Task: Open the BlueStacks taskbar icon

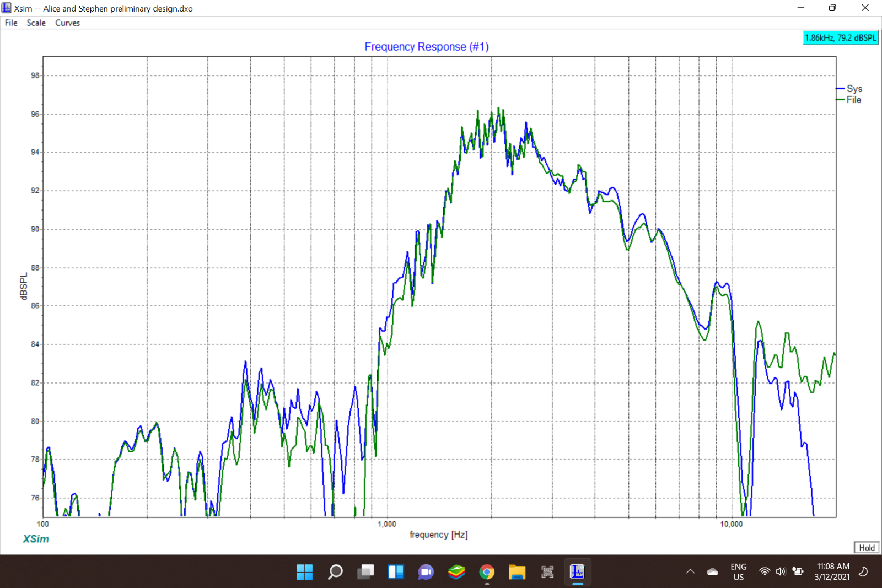Action: coord(456,572)
